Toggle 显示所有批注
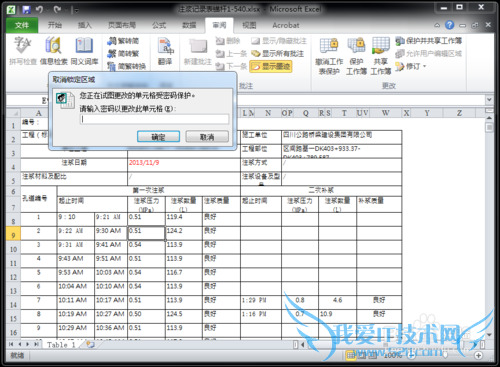Image resolution: width=500 pixels, height=367 pixels. (x=278, y=53)
